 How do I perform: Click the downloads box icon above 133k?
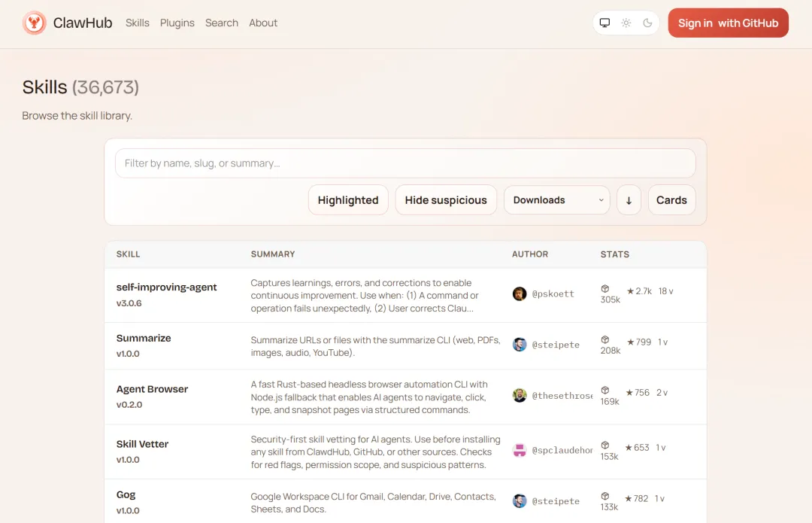point(604,496)
